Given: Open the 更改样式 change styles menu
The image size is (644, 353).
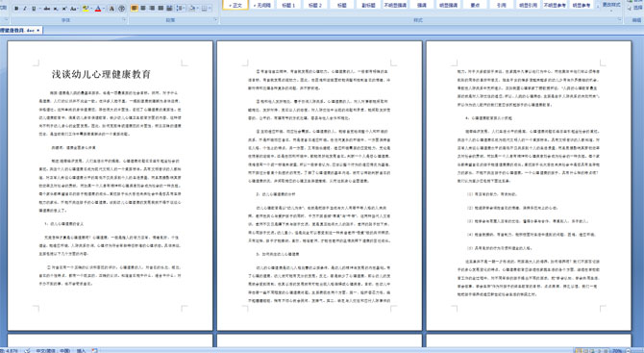Looking at the screenshot, I should 610,6.
